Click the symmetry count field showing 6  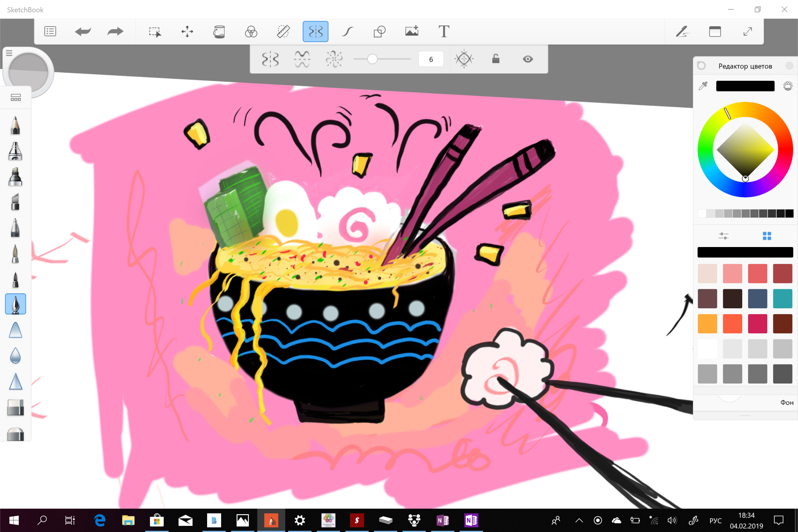(431, 59)
